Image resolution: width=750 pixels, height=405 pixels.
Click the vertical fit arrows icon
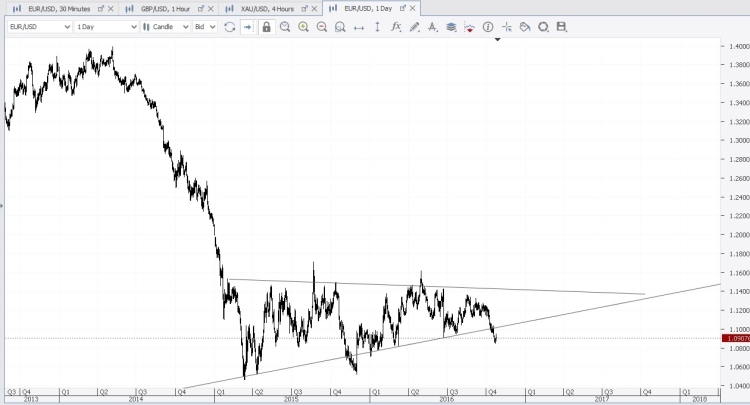[377, 27]
